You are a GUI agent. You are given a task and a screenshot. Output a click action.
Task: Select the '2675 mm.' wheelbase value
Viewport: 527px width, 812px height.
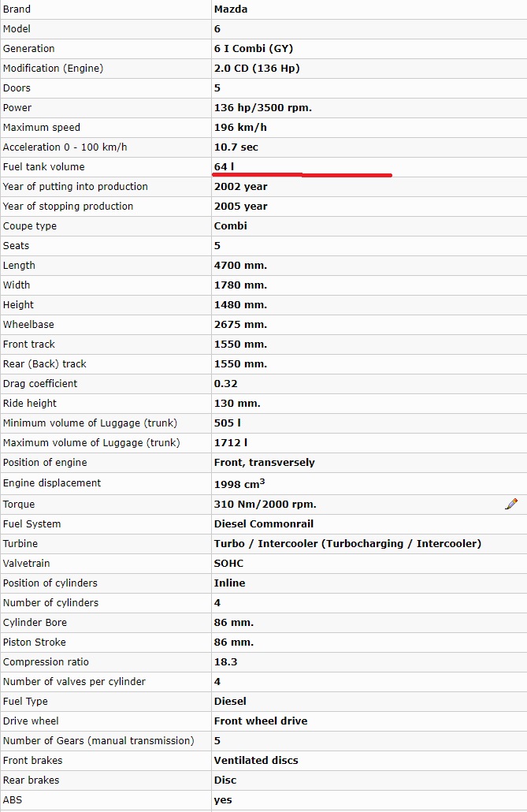tap(240, 324)
